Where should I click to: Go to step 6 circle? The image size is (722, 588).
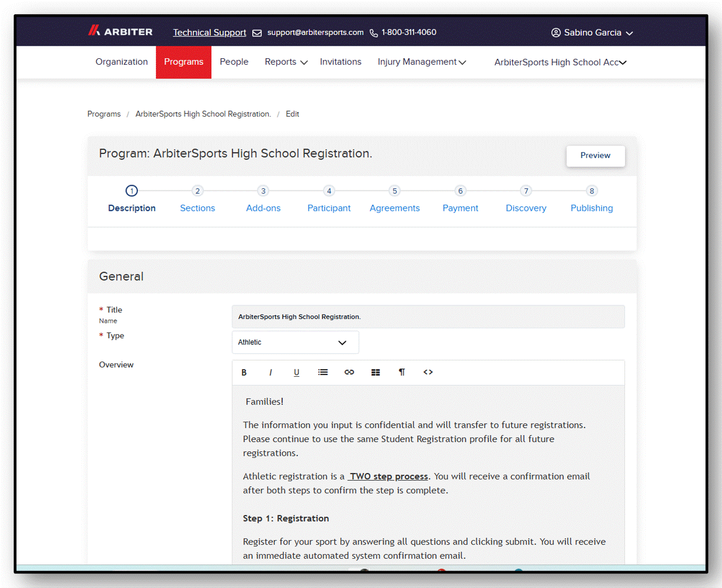tap(460, 191)
